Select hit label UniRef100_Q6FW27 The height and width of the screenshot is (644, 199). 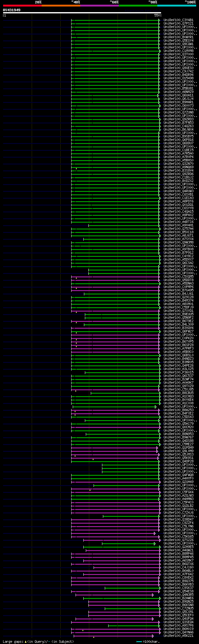[x=178, y=331]
